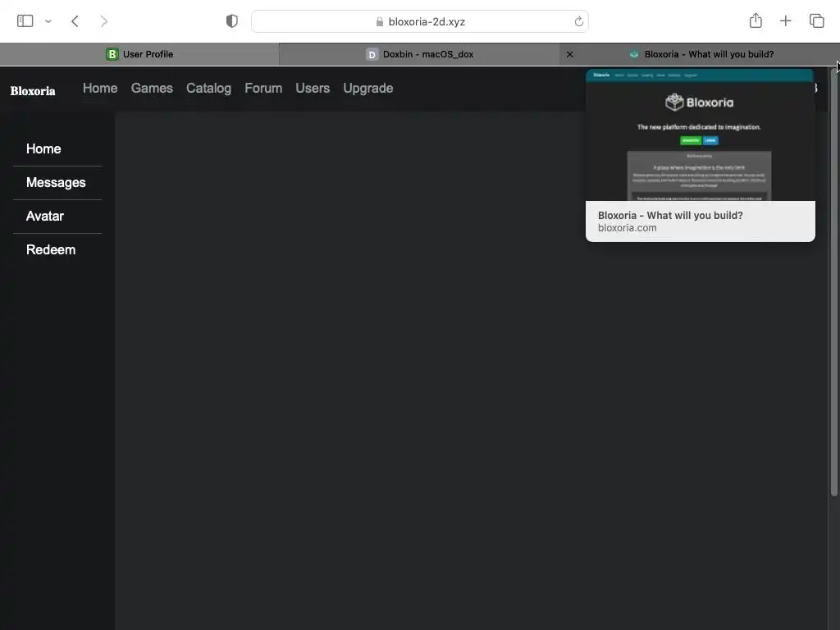This screenshot has width=840, height=630.
Task: Click the Doxbin tab favicon
Action: coord(372,54)
